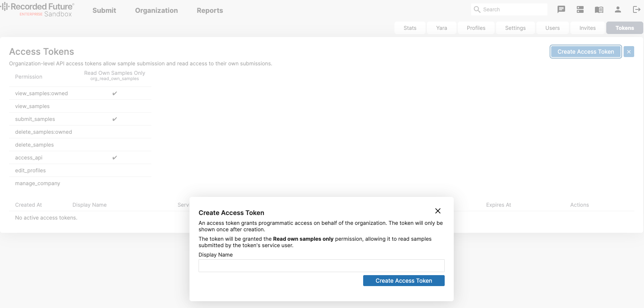The image size is (644, 308).
Task: Switch to the Profiles tab
Action: [476, 28]
